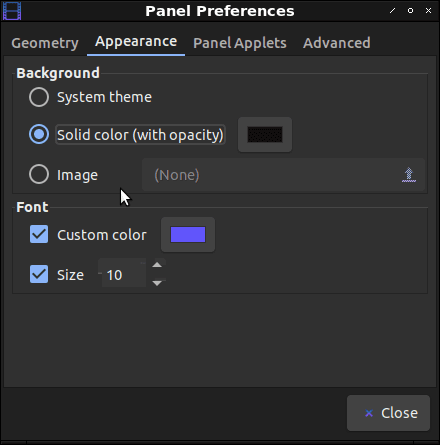The width and height of the screenshot is (440, 445).
Task: Go to the Advanced tab
Action: 337,43
